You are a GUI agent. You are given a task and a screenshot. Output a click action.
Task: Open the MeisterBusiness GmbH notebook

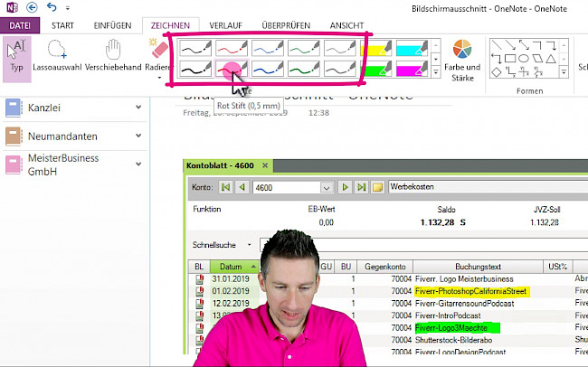pos(63,165)
